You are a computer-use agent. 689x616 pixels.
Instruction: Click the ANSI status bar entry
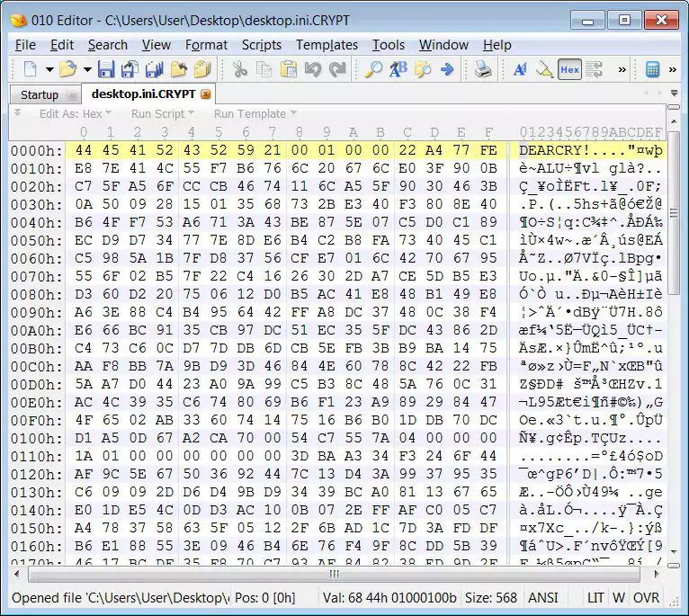click(x=543, y=598)
